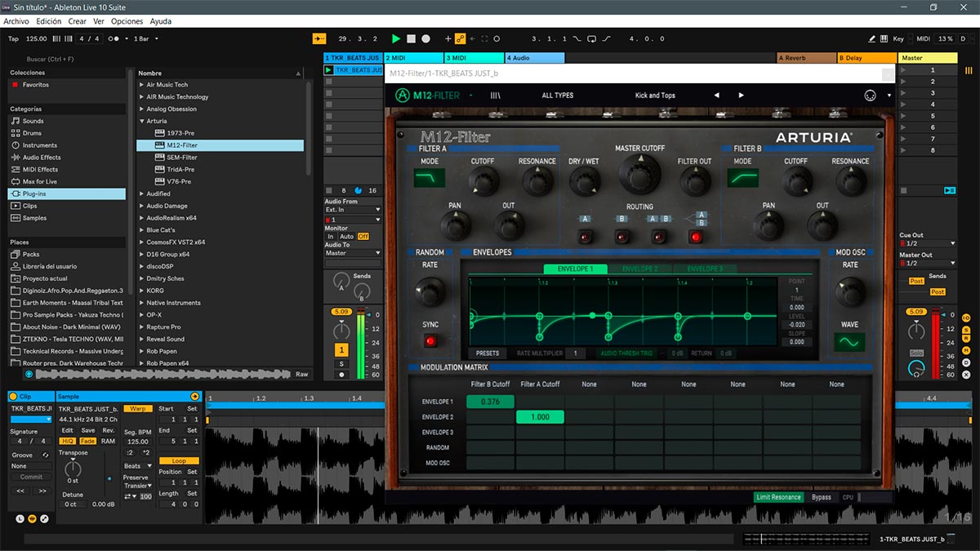980x551 pixels.
Task: Open Archivo menu
Action: point(16,21)
